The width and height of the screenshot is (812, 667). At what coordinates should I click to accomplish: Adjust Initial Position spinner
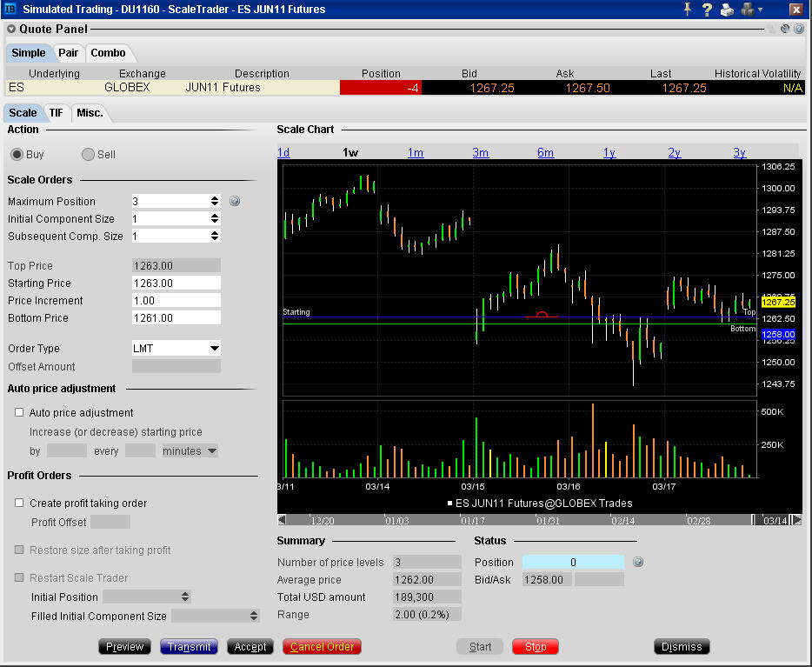185,597
